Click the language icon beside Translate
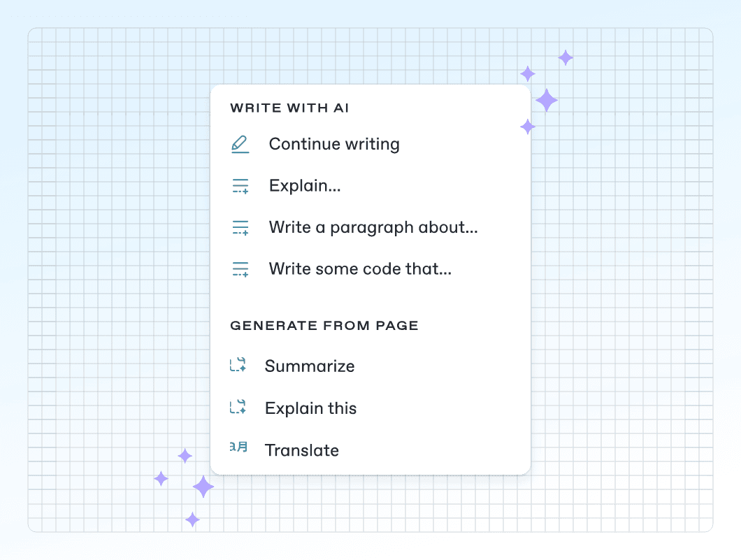The width and height of the screenshot is (741, 560). click(x=238, y=448)
